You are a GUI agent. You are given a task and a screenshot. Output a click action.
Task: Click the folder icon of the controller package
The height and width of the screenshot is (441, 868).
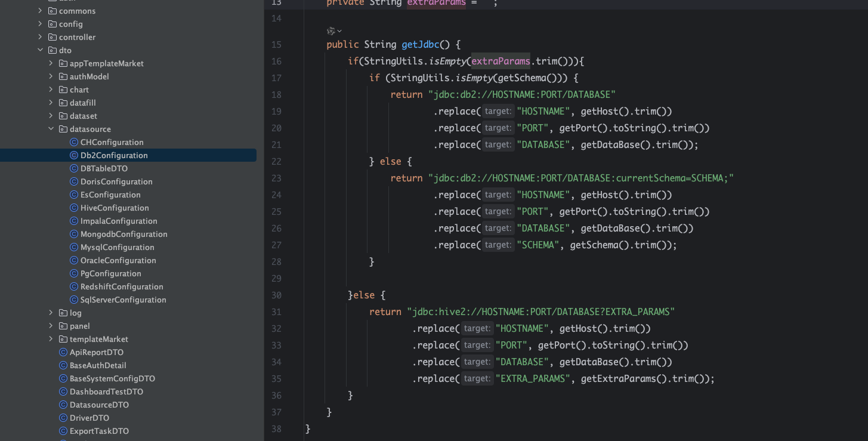pyautogui.click(x=52, y=37)
